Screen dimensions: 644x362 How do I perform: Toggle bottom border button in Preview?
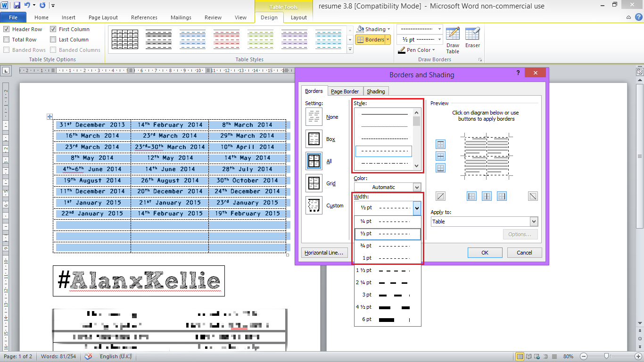coord(441,168)
